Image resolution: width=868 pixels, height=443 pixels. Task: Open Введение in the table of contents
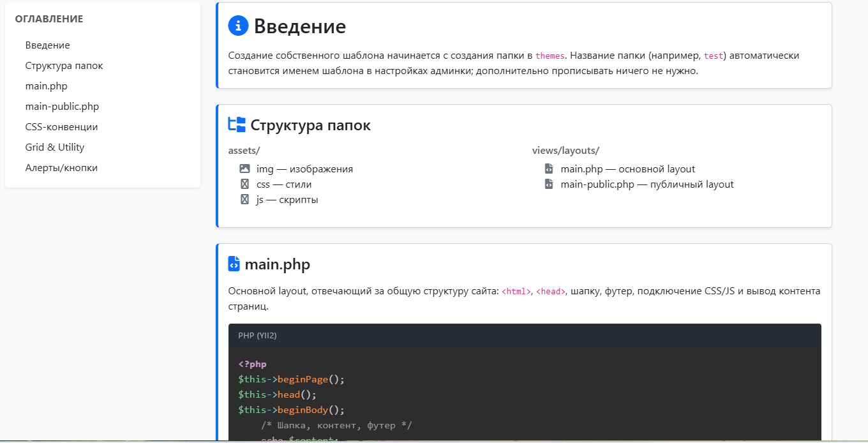[x=48, y=45]
